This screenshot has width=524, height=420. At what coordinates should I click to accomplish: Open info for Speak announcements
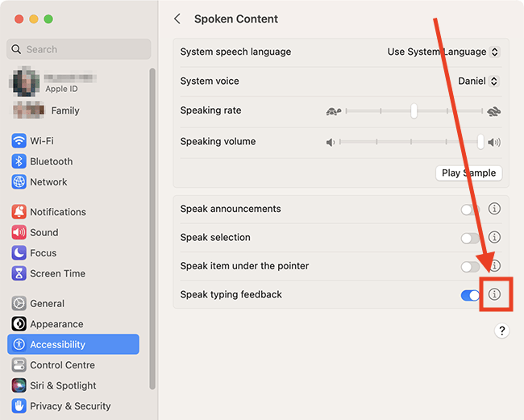point(494,209)
